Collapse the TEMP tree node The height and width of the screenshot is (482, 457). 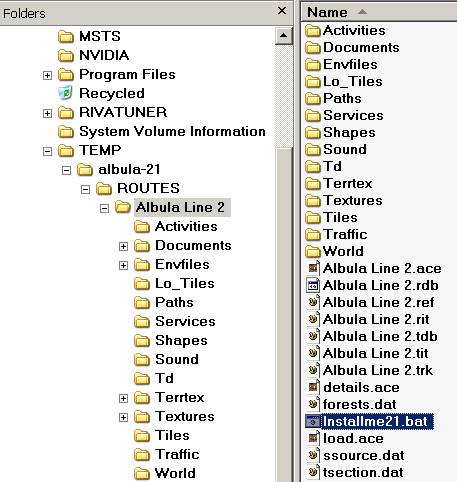click(47, 151)
